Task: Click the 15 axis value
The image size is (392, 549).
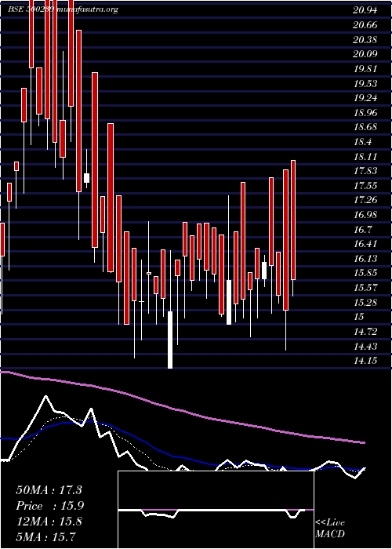Action: coord(359,317)
